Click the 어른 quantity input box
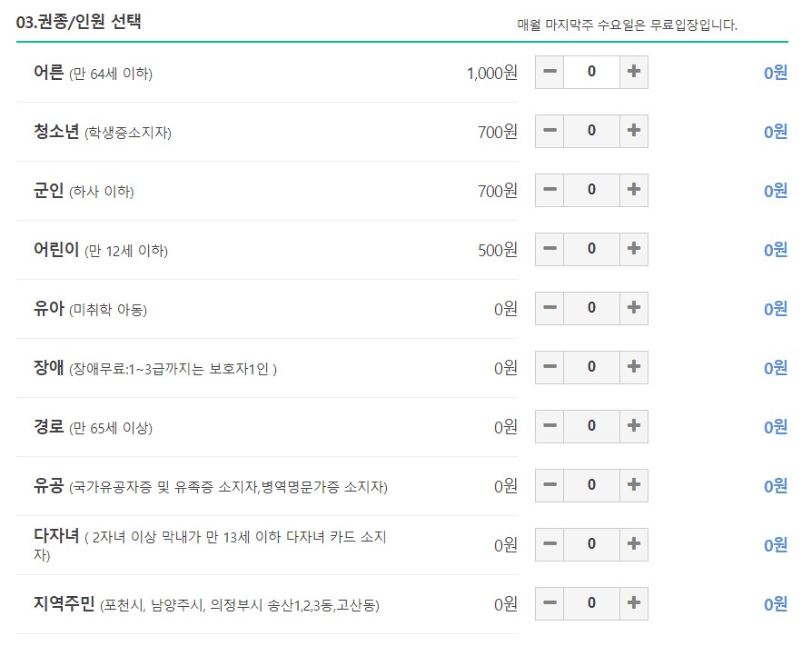Viewport: 812px width, 646px height. (x=592, y=72)
